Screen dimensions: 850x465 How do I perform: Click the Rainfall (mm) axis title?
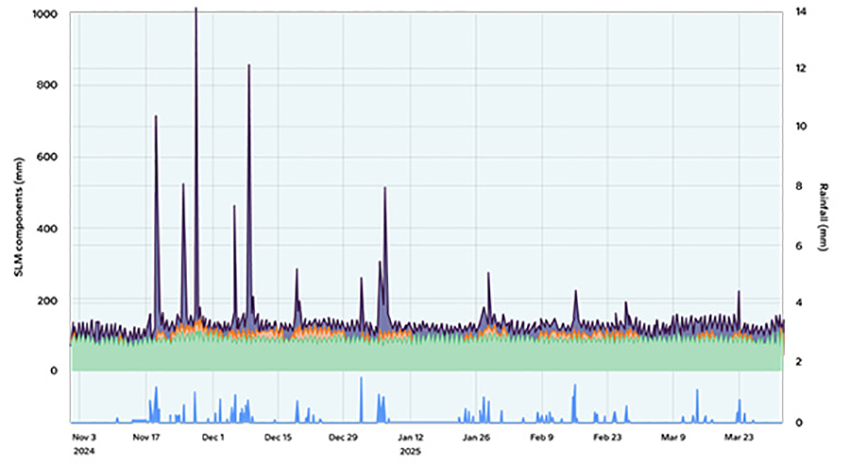826,217
